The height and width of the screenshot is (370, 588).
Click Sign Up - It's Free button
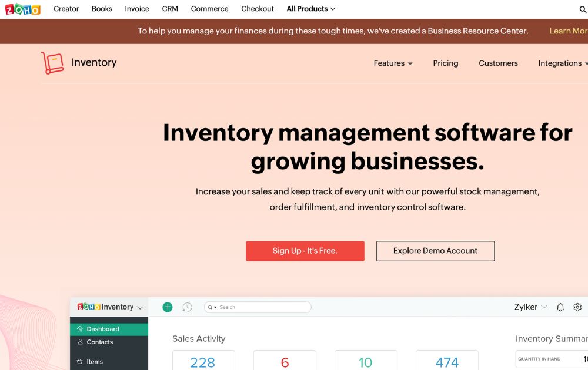[305, 251]
